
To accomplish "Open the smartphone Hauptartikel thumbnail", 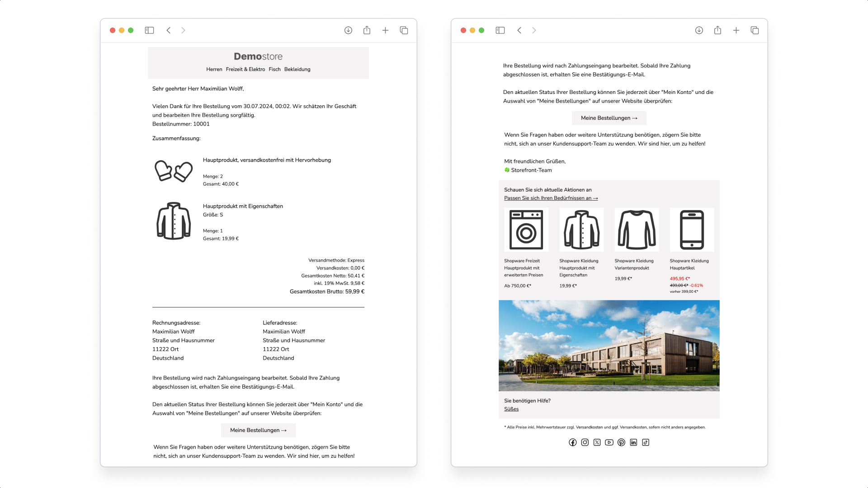I will pos(692,230).
